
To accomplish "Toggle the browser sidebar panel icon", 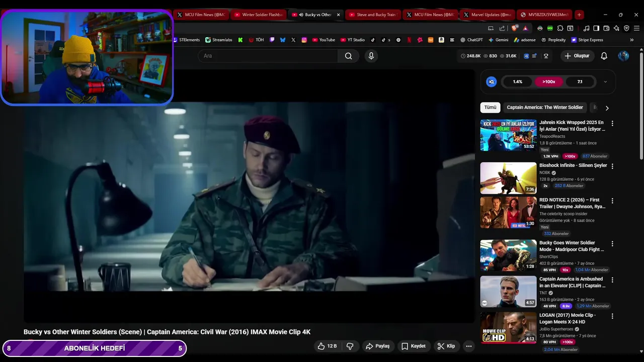I will coord(596,28).
